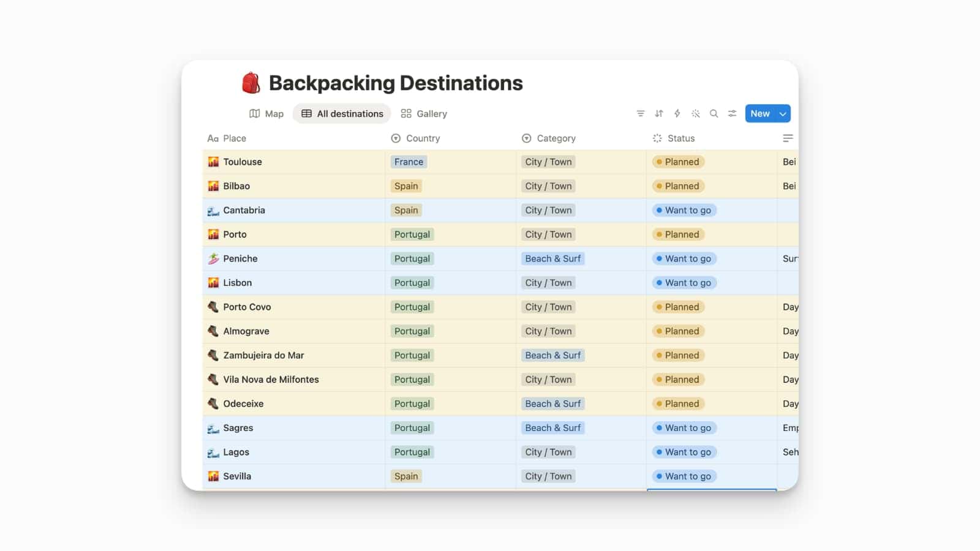
Task: Click the Almograve hiking boot icon
Action: pos(213,331)
